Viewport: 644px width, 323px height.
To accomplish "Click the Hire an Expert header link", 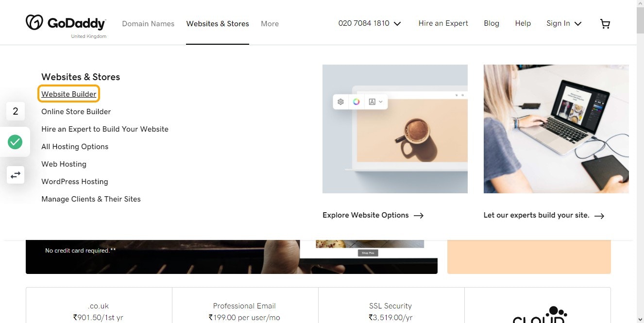I will (x=443, y=23).
